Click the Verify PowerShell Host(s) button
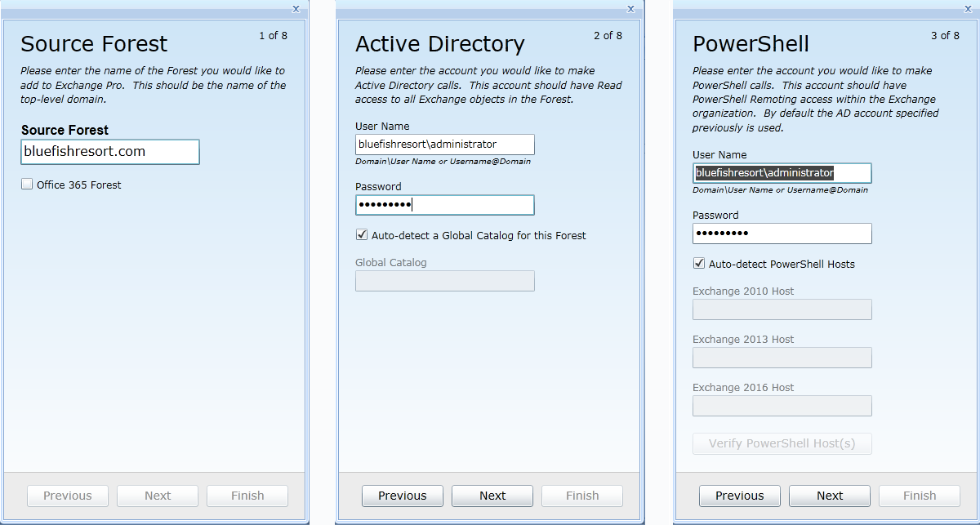980x525 pixels. click(x=782, y=443)
